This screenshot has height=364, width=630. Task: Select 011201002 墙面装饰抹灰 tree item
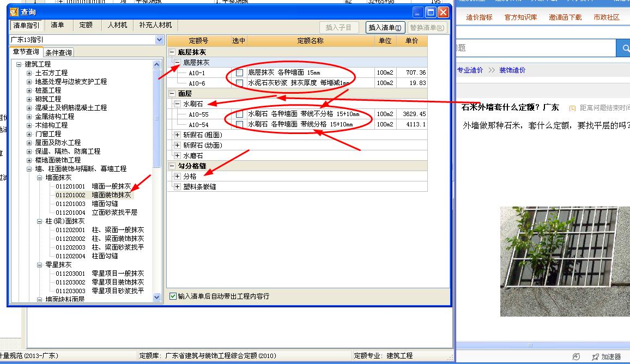pyautogui.click(x=93, y=195)
